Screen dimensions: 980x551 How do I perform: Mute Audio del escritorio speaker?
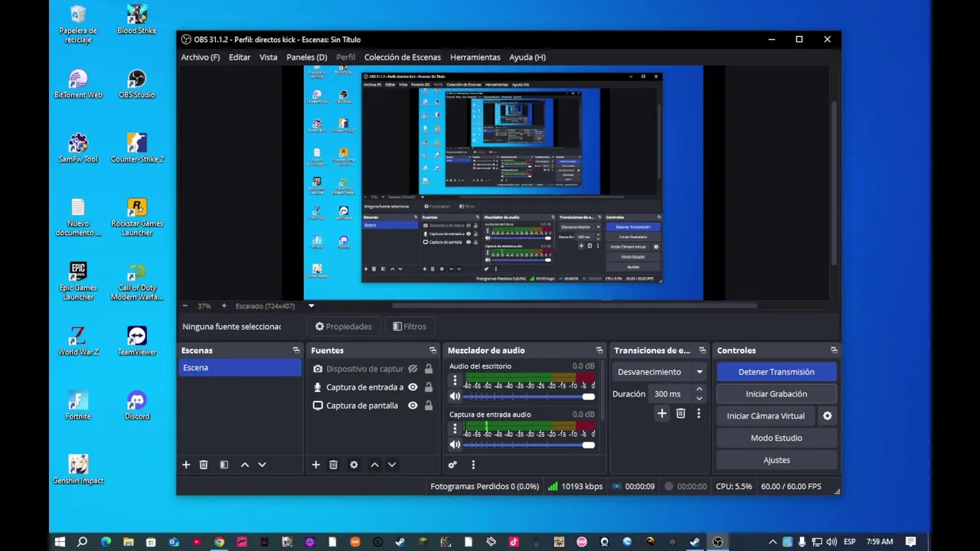tap(455, 396)
